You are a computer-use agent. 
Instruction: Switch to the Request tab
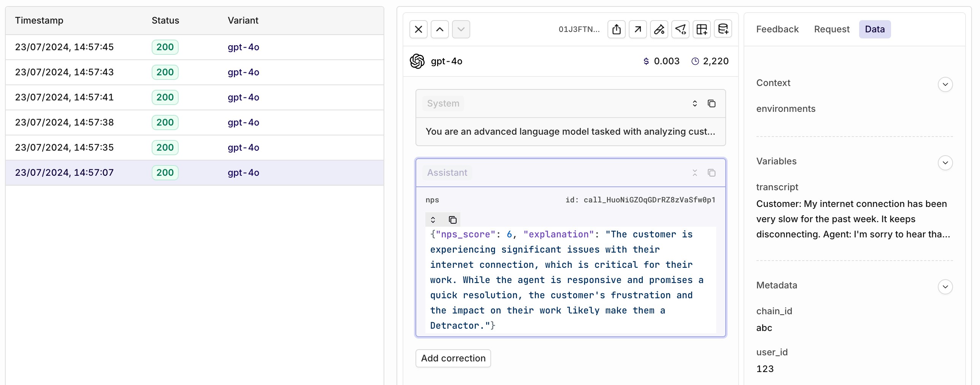coord(832,29)
